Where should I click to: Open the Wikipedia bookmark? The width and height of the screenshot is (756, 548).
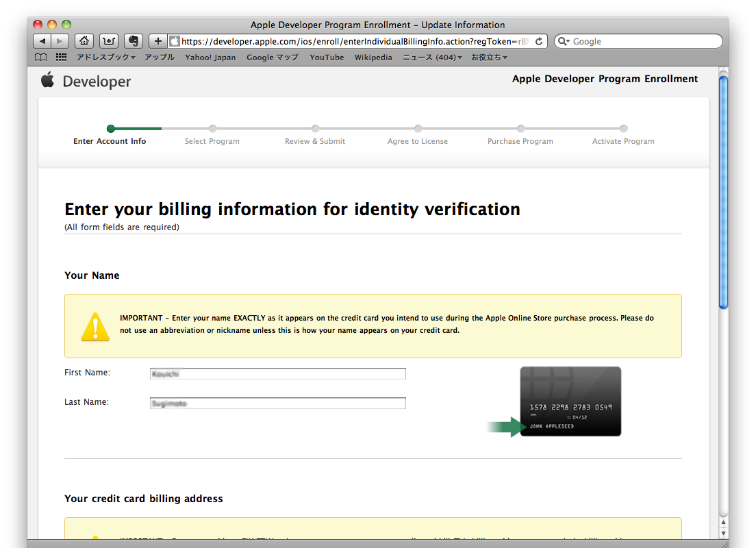[x=373, y=58]
